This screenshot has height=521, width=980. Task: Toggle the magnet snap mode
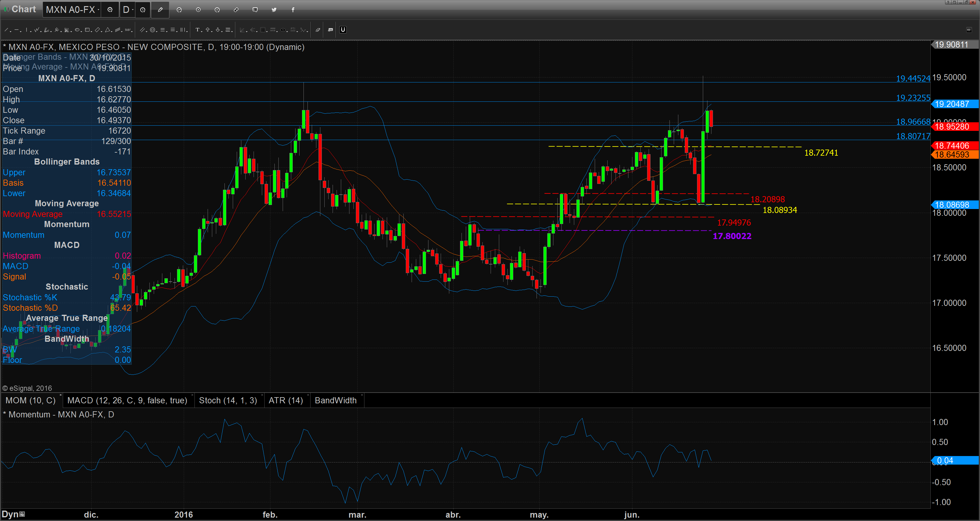coord(343,30)
